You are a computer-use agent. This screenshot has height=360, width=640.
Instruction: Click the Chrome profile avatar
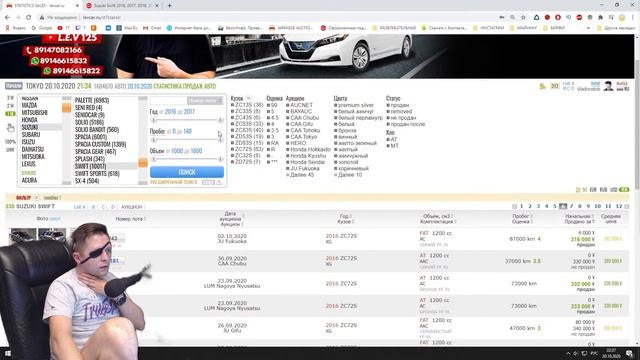point(622,18)
